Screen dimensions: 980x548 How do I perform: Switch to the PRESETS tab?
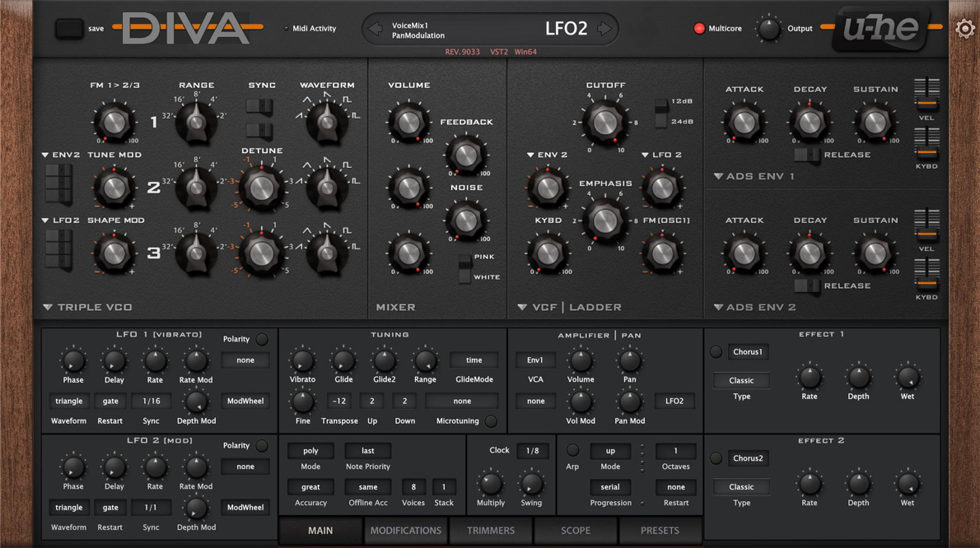click(x=660, y=531)
